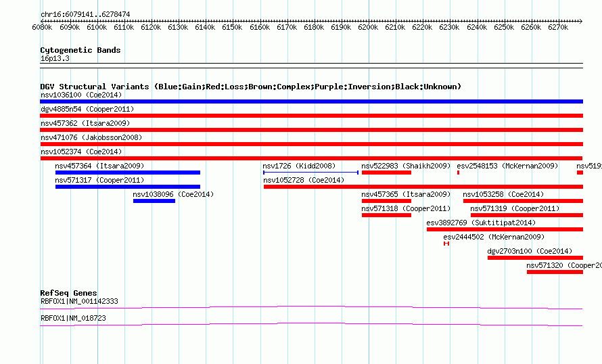Click the esv2548153 (McKernan2009) label

tap(507, 166)
